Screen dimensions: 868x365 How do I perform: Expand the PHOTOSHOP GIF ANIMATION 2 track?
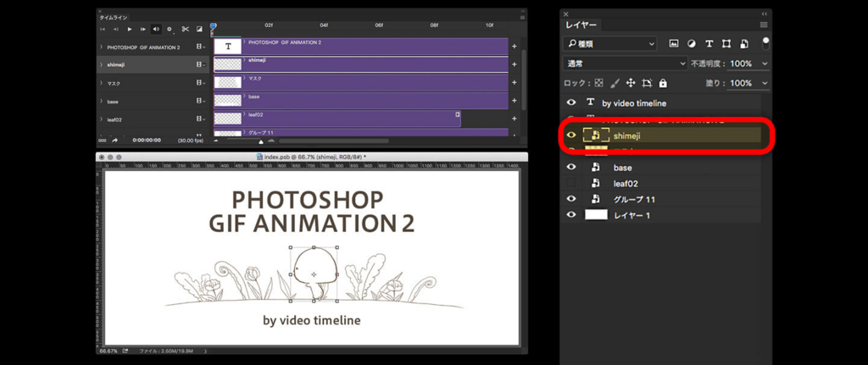click(102, 47)
